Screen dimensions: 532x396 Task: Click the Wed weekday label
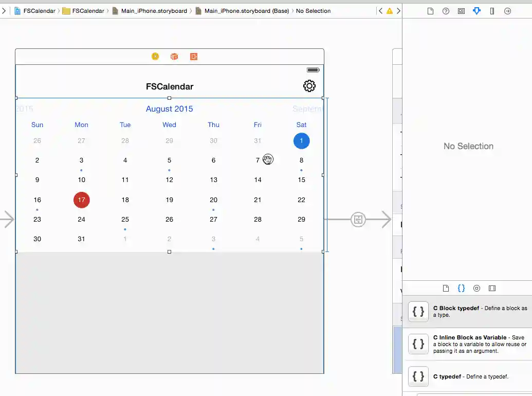pyautogui.click(x=169, y=124)
